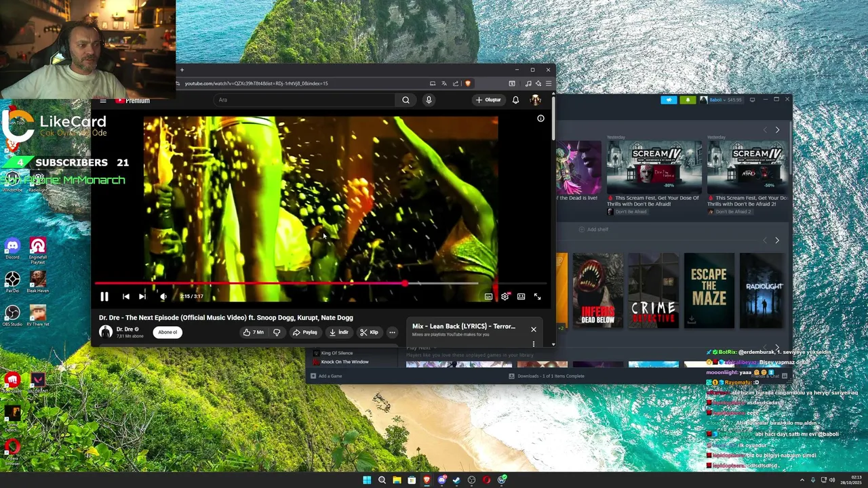Toggle subtitles in the YouTube player

pos(488,296)
